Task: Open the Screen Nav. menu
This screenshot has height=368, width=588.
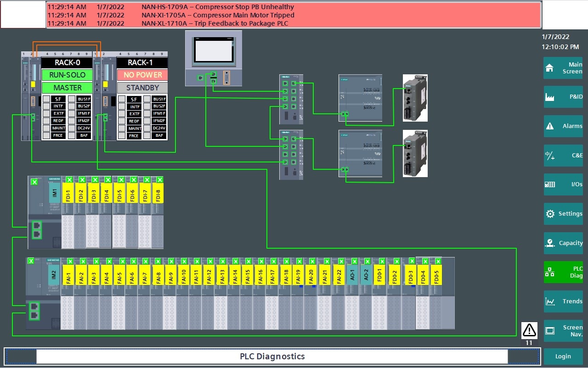Action: point(563,331)
